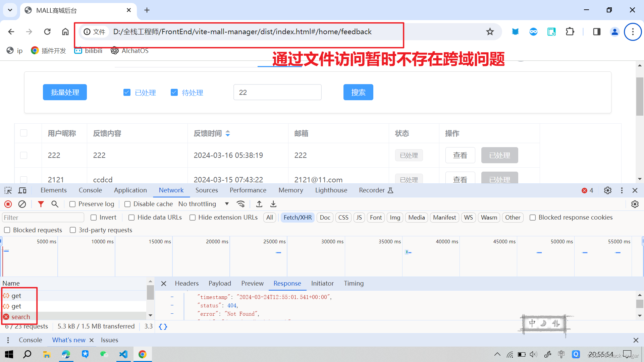Image resolution: width=644 pixels, height=362 pixels.
Task: Clear the network log
Action: (x=22, y=204)
